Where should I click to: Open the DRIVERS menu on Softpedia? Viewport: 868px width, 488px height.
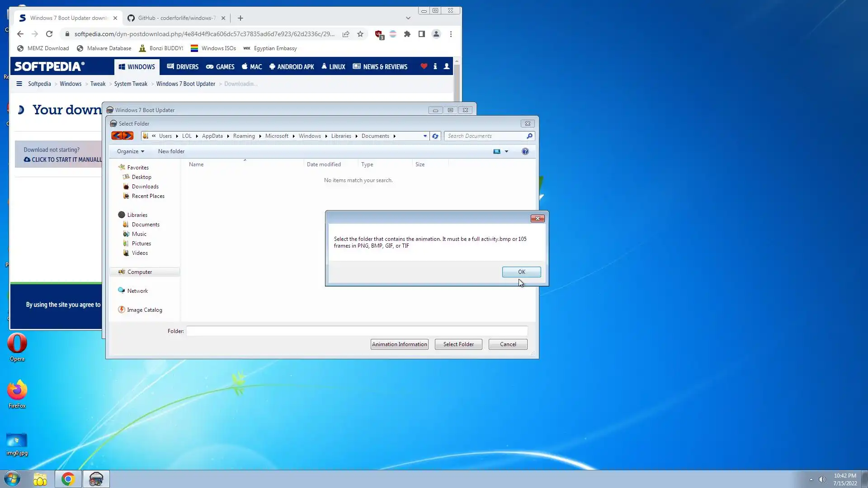pyautogui.click(x=183, y=67)
